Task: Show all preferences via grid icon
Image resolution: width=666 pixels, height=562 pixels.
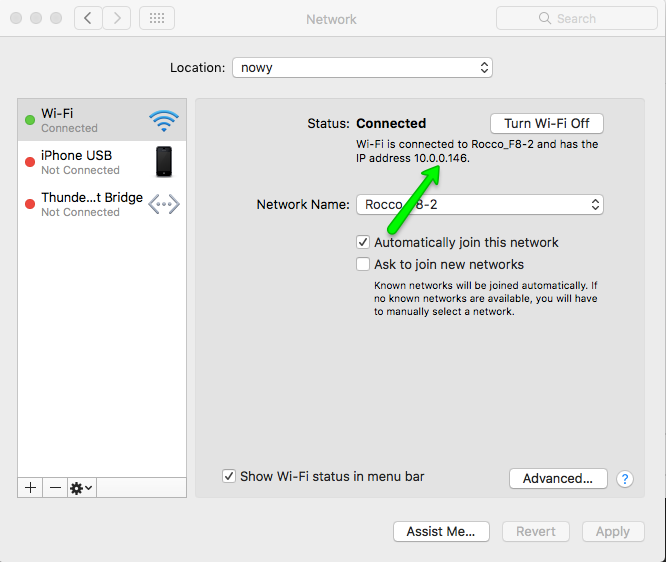Action: pos(157,18)
